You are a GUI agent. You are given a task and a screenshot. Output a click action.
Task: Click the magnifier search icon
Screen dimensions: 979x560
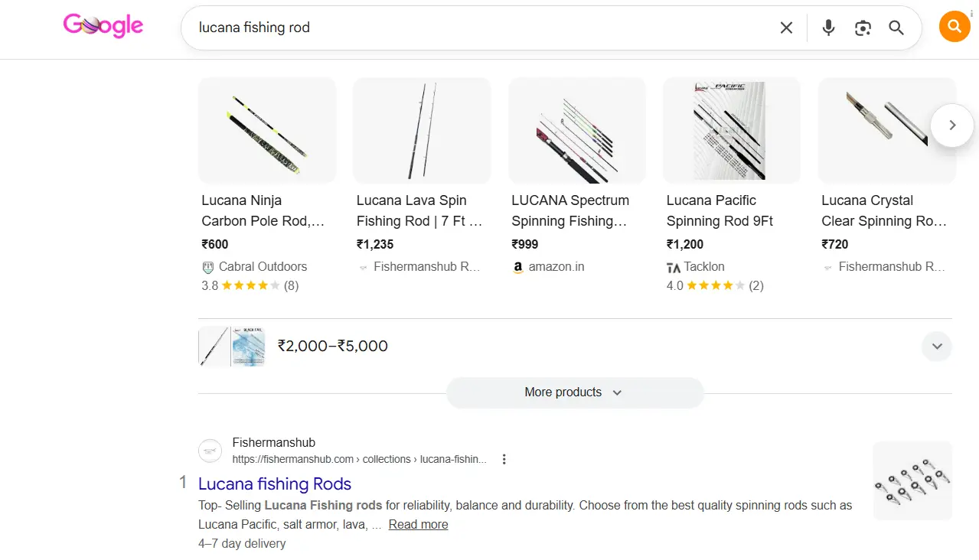(896, 28)
